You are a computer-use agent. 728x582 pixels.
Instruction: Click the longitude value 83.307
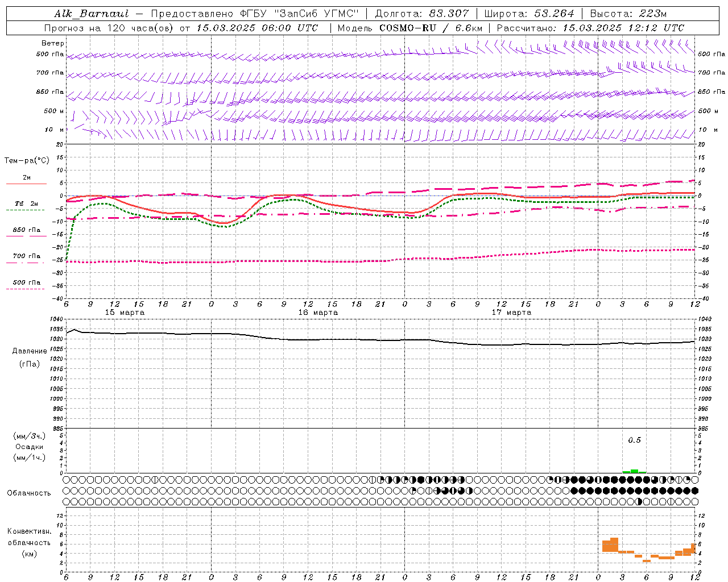449,14
